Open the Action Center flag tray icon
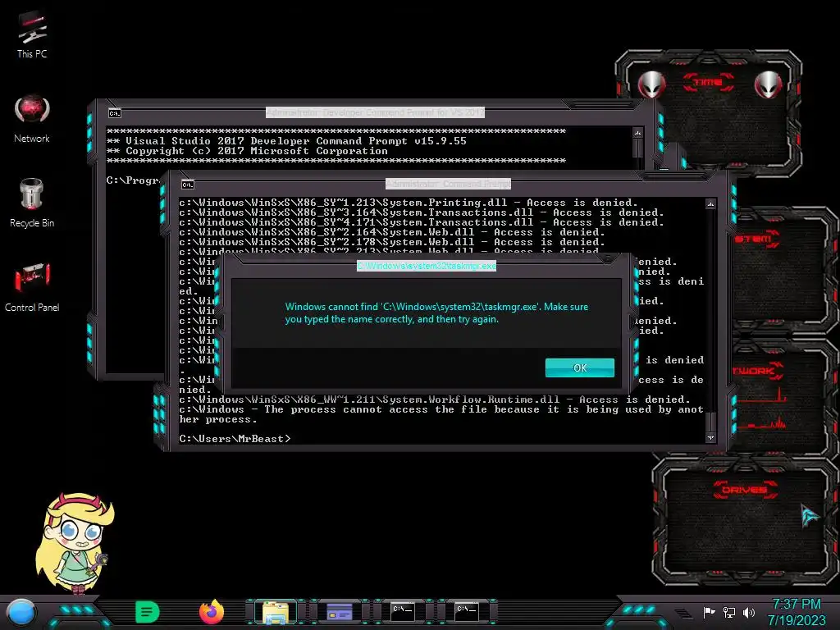The image size is (840, 630). tap(709, 612)
